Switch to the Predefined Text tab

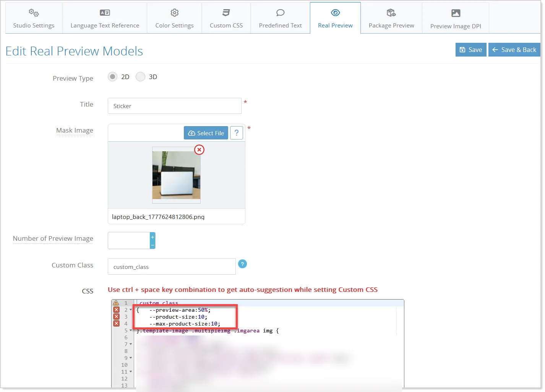click(x=280, y=18)
